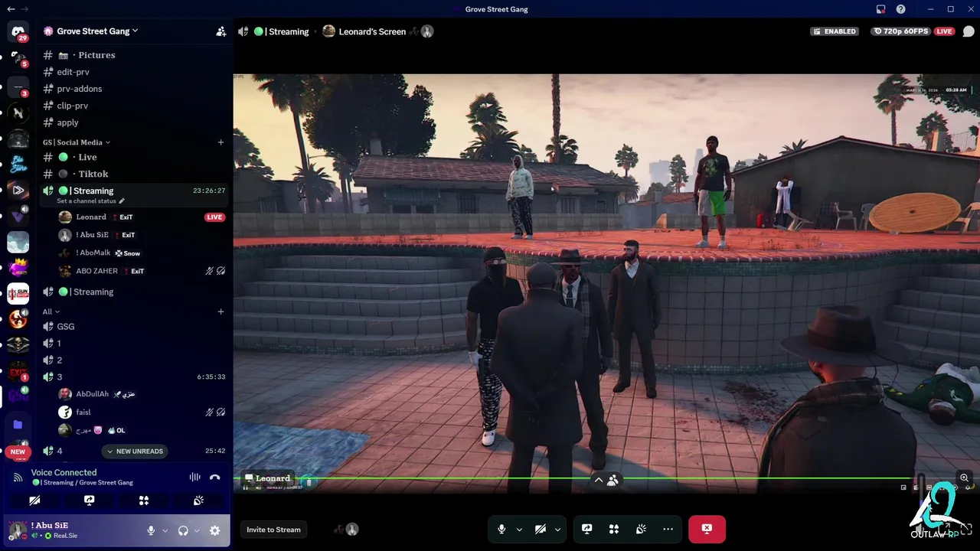The height and width of the screenshot is (551, 980).
Task: Add channel to GS Social Media category
Action: [x=220, y=142]
